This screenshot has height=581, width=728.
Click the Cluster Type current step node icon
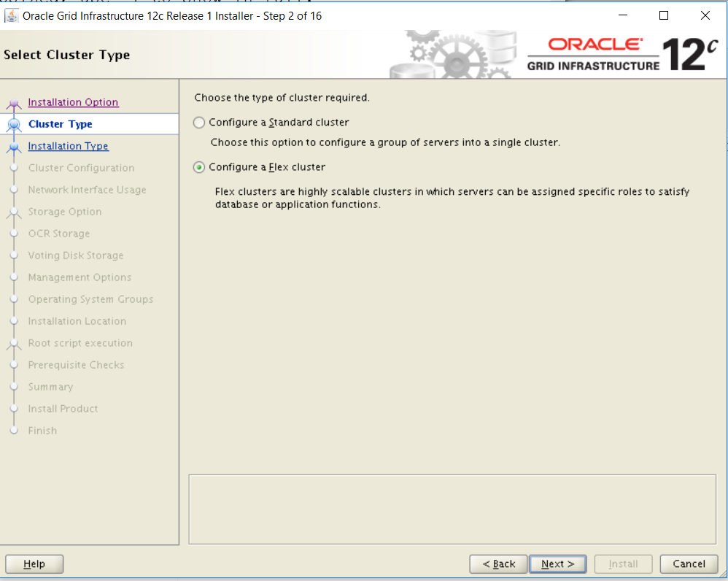click(14, 125)
